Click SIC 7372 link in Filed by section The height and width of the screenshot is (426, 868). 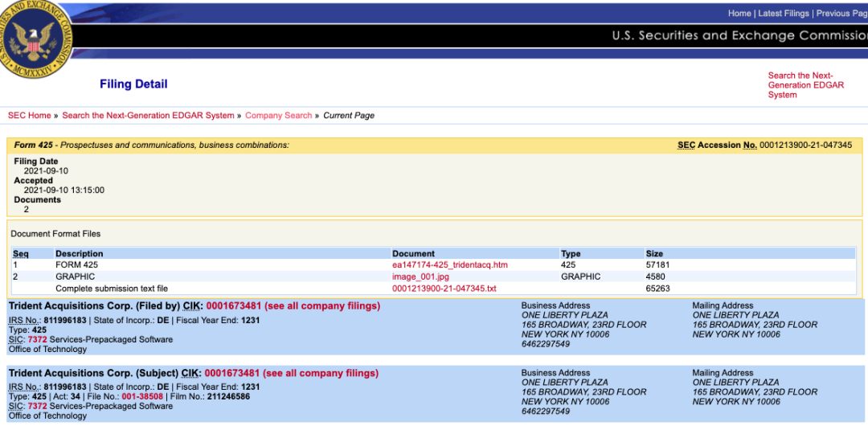pos(37,339)
